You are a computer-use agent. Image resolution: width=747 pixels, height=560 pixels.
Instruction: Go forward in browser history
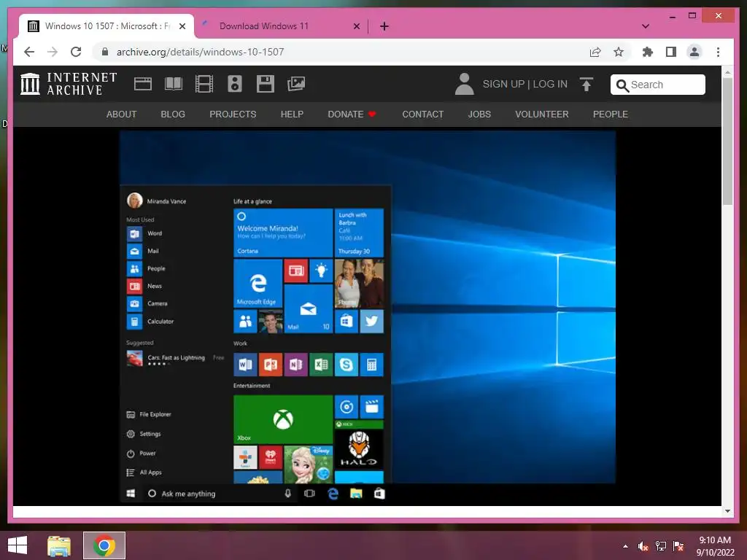[x=53, y=52]
